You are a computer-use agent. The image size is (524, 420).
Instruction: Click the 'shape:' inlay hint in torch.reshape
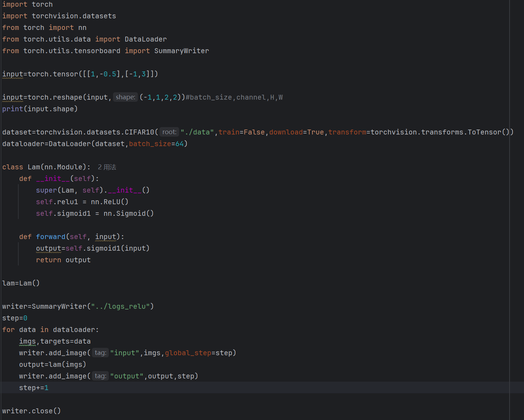125,98
